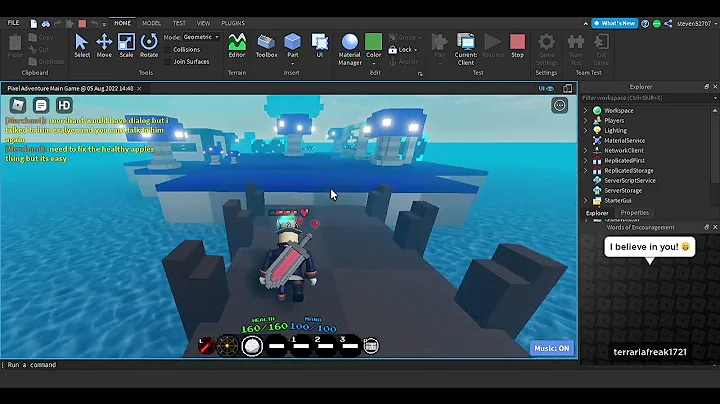Open the Color dropdown arrow
The image size is (720, 404).
[373, 63]
